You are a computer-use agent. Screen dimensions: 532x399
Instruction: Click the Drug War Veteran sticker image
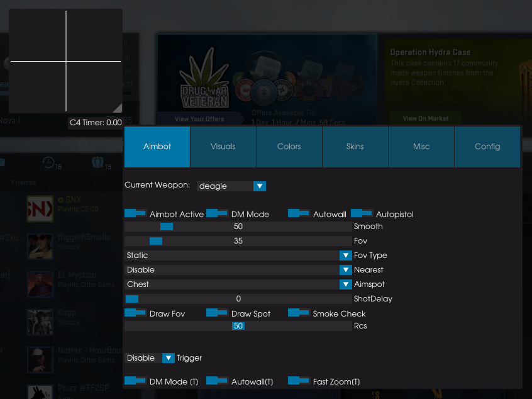[204, 79]
